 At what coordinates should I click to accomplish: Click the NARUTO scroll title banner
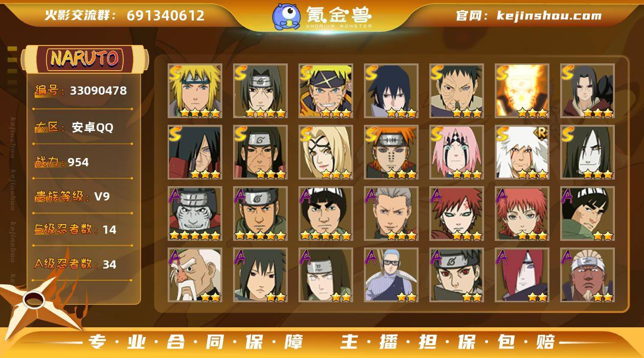coord(84,58)
